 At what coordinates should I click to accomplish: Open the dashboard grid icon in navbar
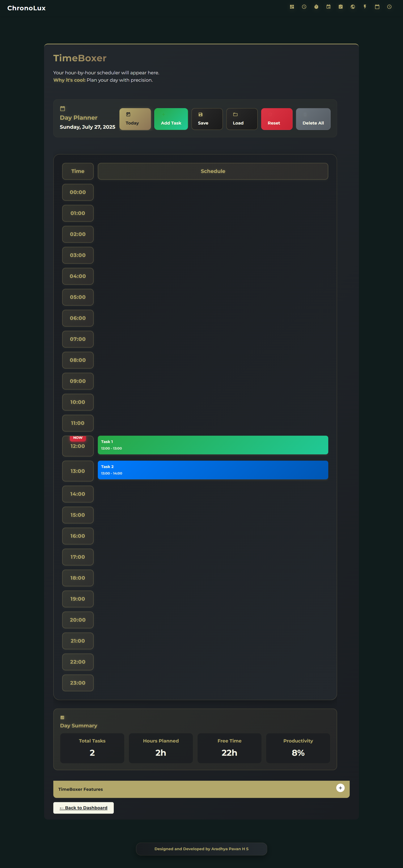tap(292, 7)
